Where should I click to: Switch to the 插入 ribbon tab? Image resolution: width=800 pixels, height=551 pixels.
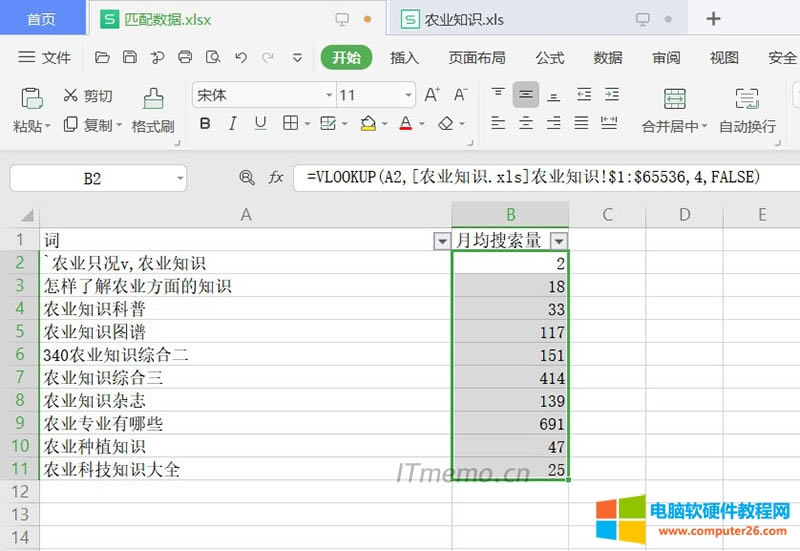404,58
